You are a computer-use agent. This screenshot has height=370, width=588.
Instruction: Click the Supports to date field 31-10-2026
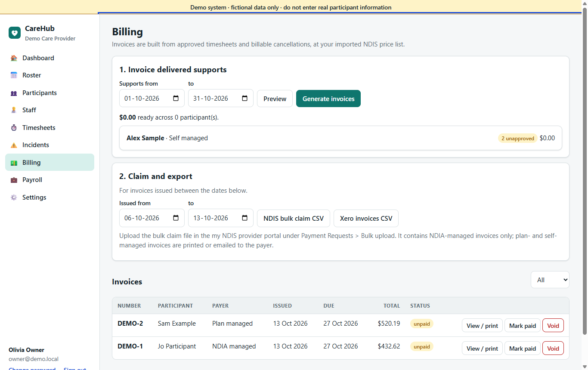point(221,99)
